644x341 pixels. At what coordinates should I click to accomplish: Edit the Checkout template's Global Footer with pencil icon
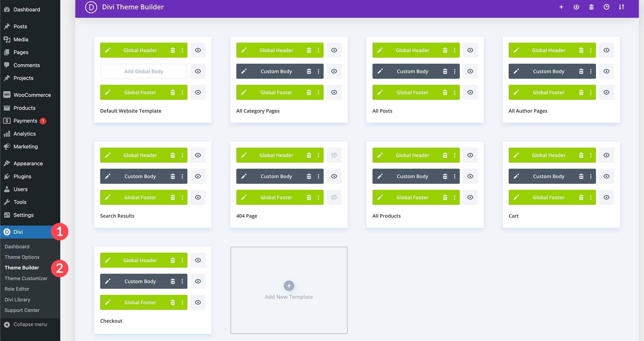pos(108,302)
